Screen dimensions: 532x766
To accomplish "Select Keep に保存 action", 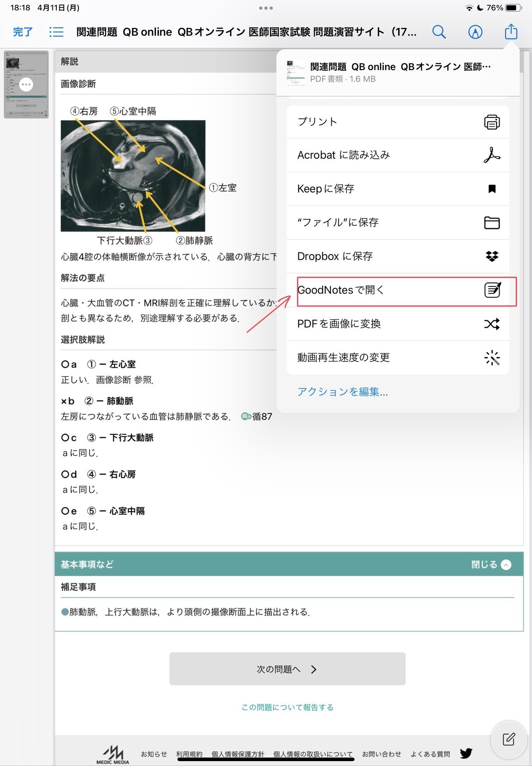I will pos(398,189).
